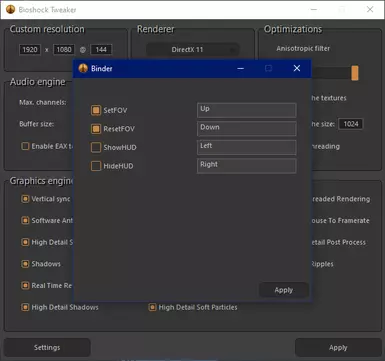Click the Binder window app icon

(83, 68)
